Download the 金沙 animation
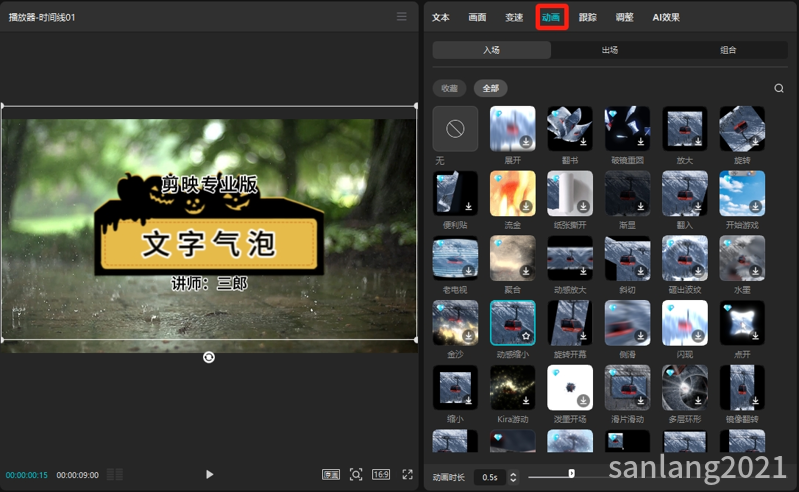The width and height of the screenshot is (799, 492). click(468, 336)
